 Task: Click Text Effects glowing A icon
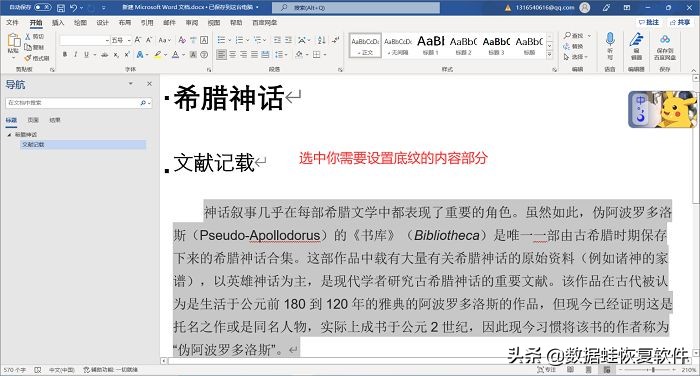point(140,54)
